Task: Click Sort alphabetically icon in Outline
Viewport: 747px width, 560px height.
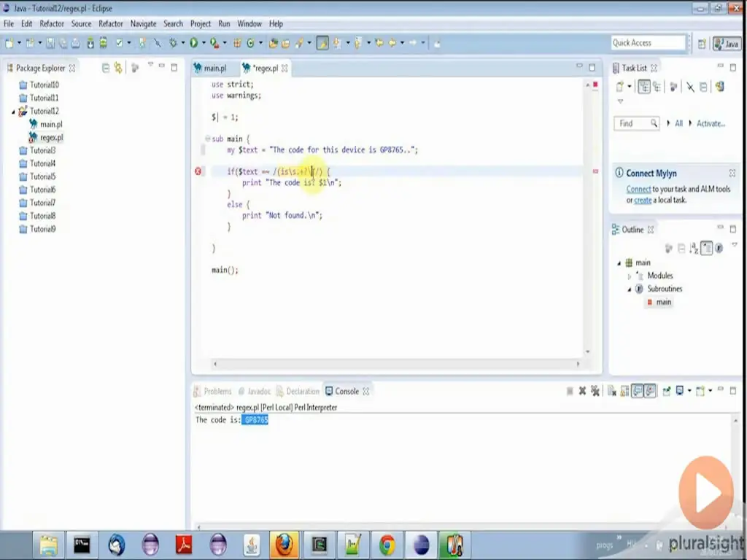Action: (694, 248)
